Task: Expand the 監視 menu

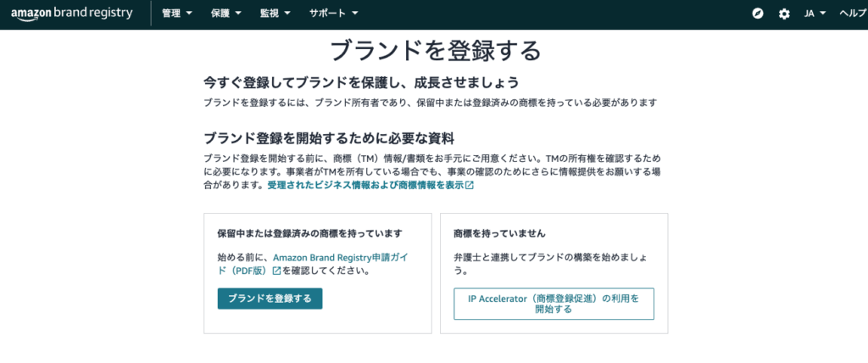Action: pyautogui.click(x=275, y=14)
